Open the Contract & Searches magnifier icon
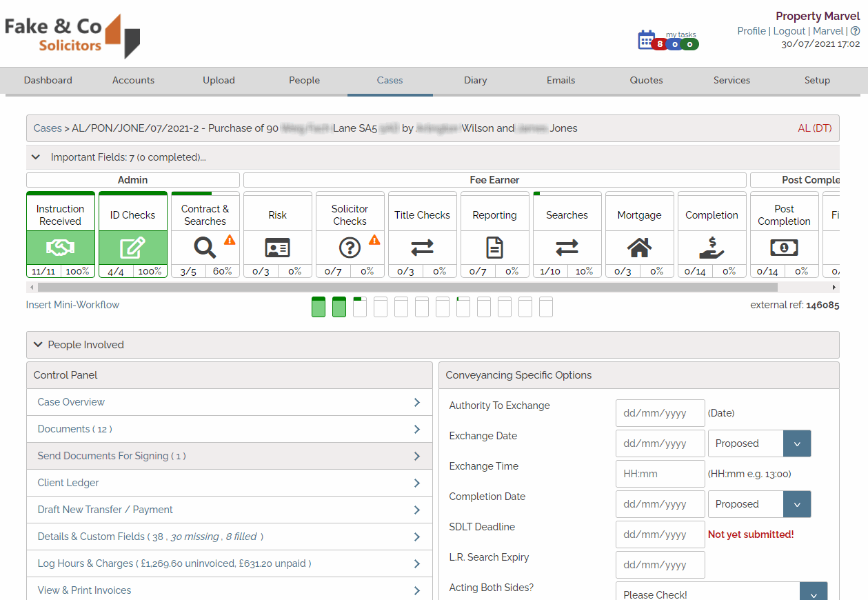The height and width of the screenshot is (600, 868). coord(203,247)
